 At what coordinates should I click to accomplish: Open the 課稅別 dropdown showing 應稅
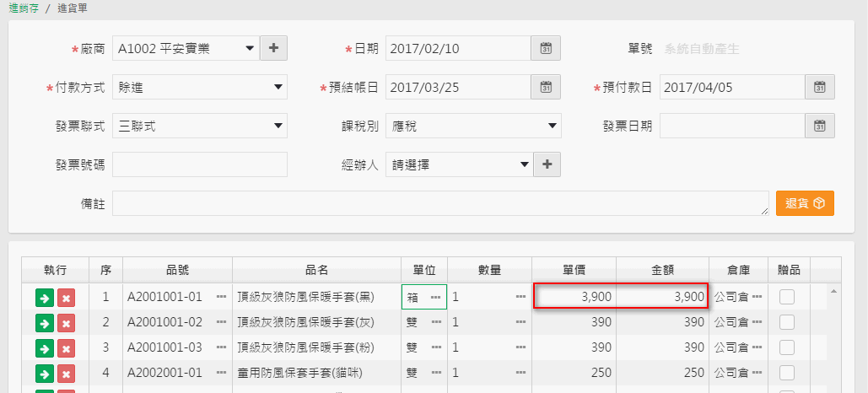pyautogui.click(x=473, y=126)
